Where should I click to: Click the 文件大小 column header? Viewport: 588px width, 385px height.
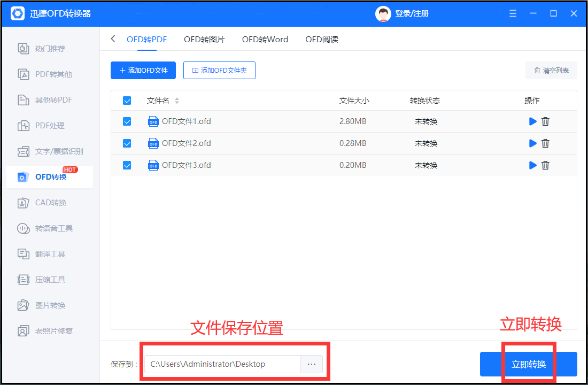pos(354,101)
